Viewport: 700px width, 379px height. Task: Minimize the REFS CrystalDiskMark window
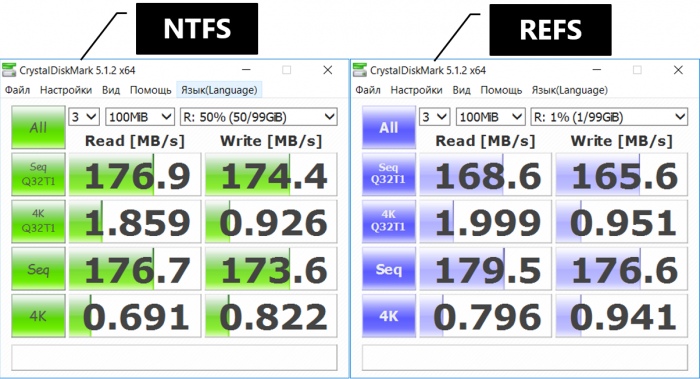596,70
